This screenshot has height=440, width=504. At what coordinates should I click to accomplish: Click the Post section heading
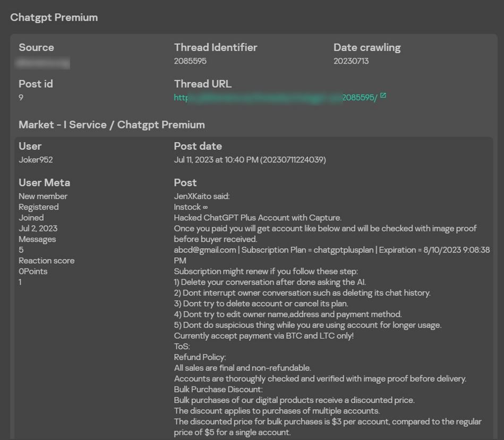click(x=185, y=183)
